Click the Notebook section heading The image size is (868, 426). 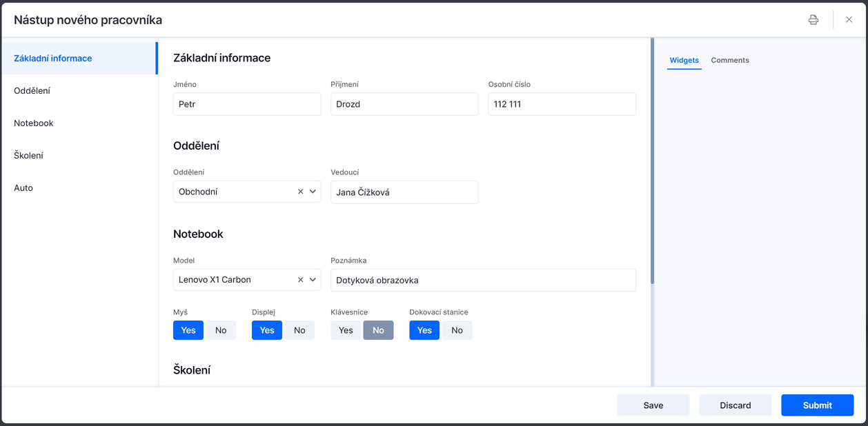click(198, 234)
